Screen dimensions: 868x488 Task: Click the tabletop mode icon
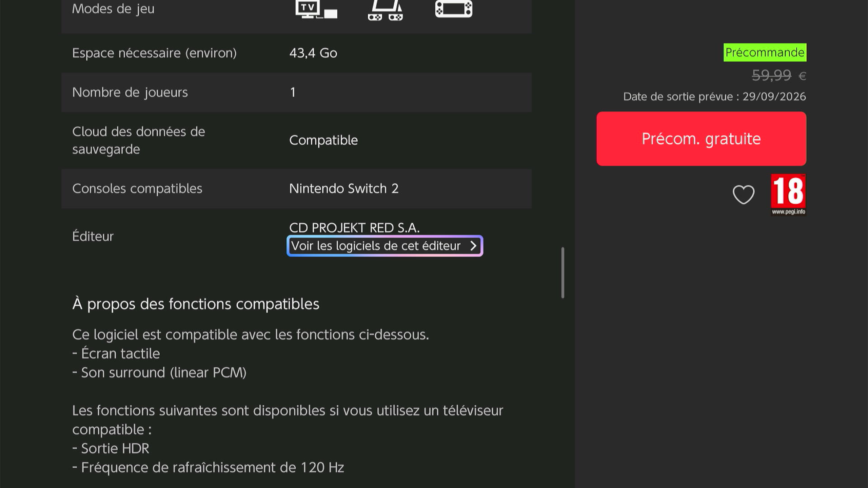(386, 10)
